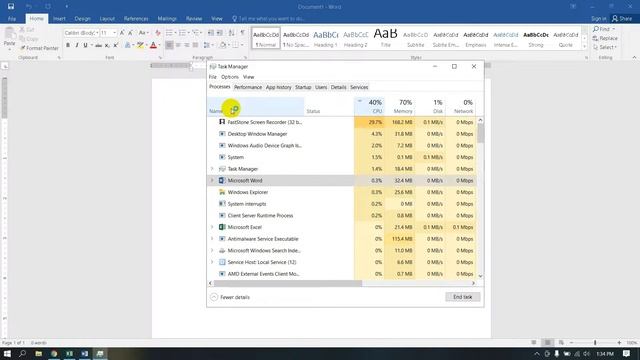Click Replace in the Editing group
640x360 pixels.
[605, 38]
